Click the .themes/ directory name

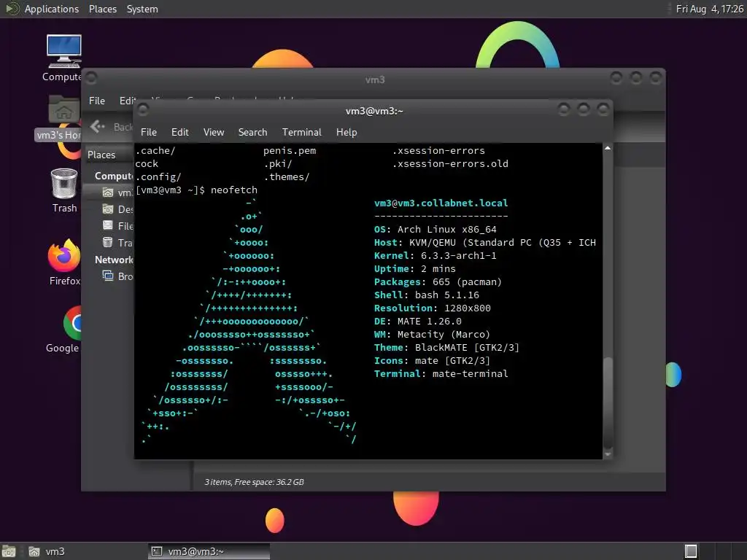286,176
